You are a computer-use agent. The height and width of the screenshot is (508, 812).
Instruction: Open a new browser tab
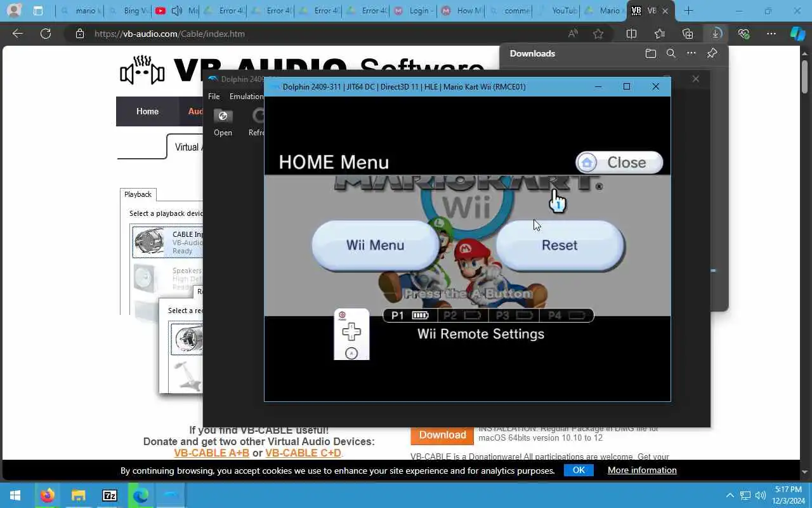pos(688,11)
